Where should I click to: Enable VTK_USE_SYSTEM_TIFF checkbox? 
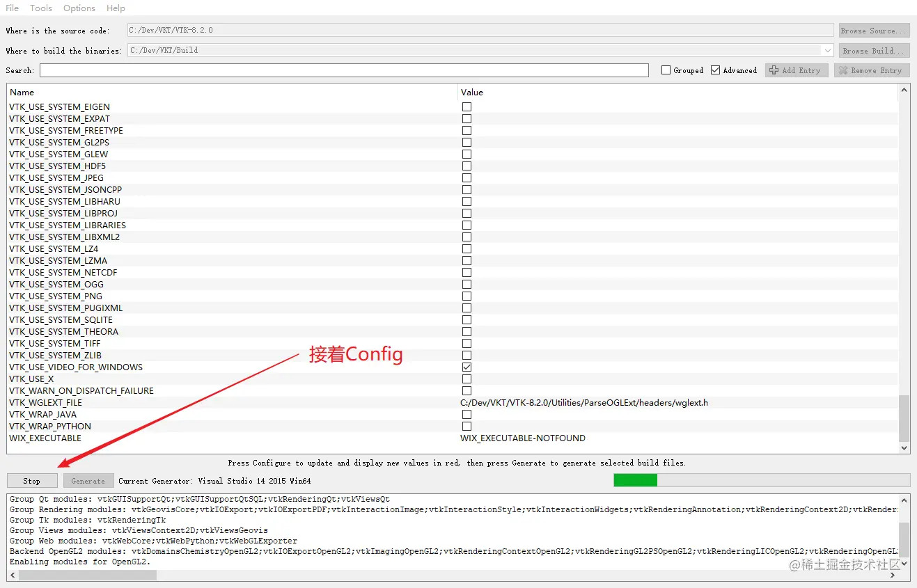pyautogui.click(x=467, y=344)
